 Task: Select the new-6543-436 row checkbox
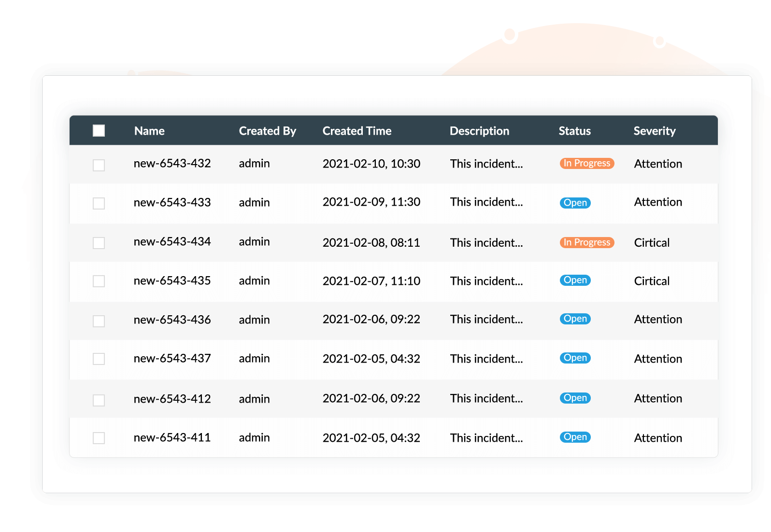tap(99, 321)
